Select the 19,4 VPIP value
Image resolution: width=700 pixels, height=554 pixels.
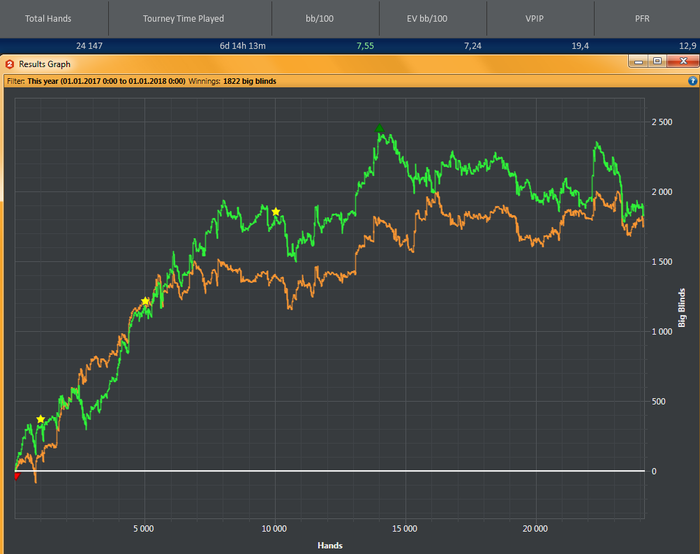(580, 46)
